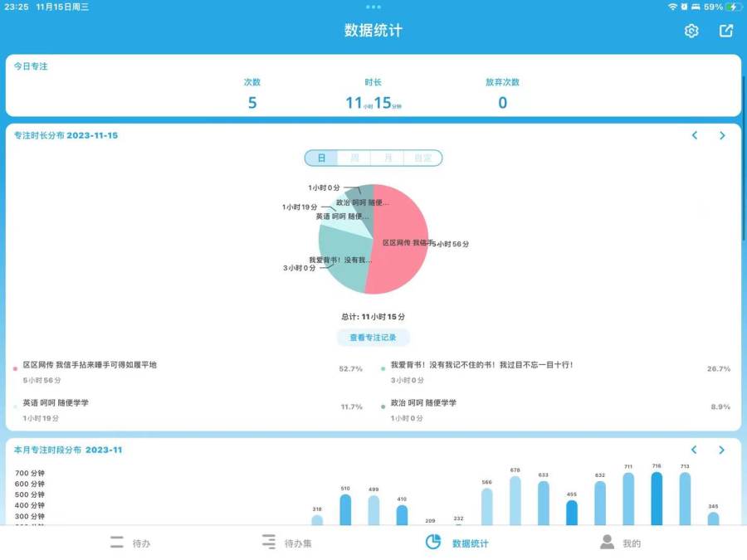Tap the 716 minute bar in chart
This screenshot has width=747, height=560.
[x=657, y=499]
